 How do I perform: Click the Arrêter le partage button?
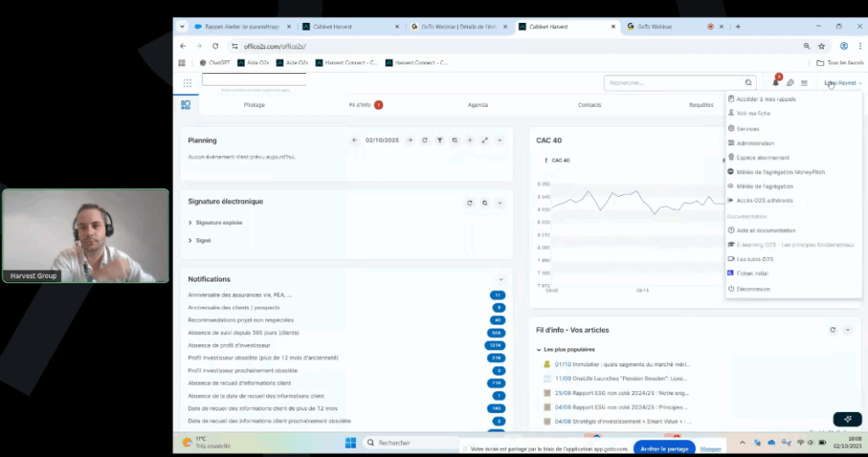664,448
